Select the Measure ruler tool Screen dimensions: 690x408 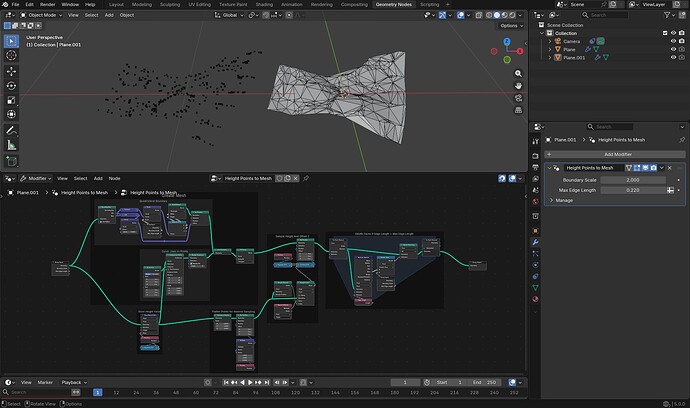pyautogui.click(x=11, y=145)
